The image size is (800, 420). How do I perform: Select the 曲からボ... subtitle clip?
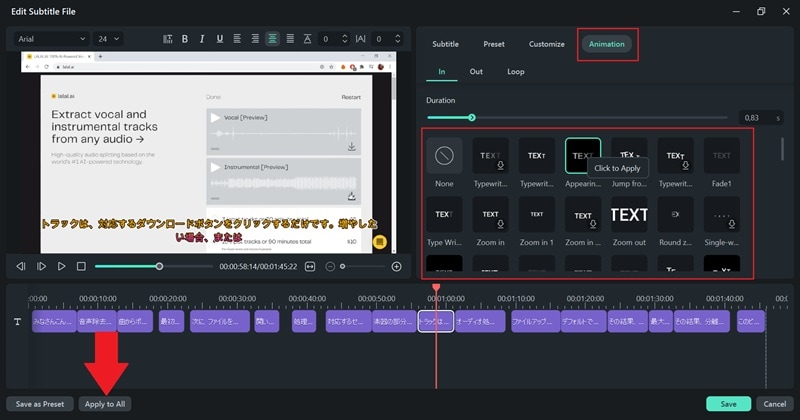(135, 322)
